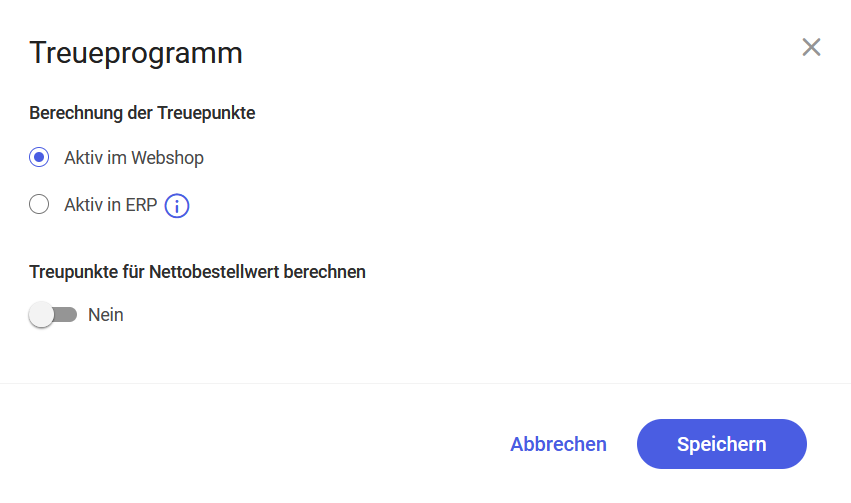Image resolution: width=851 pixels, height=503 pixels.
Task: Click the round knob of the toggle switch
Action: [41, 315]
